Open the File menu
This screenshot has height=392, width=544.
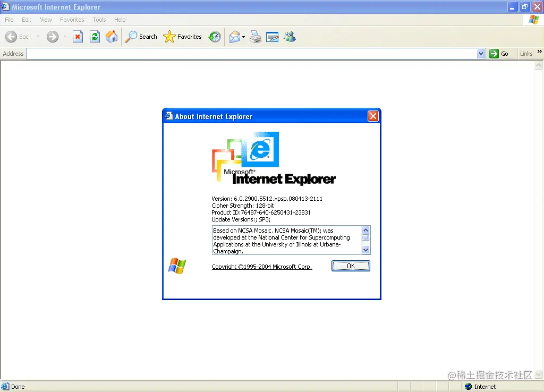point(10,20)
